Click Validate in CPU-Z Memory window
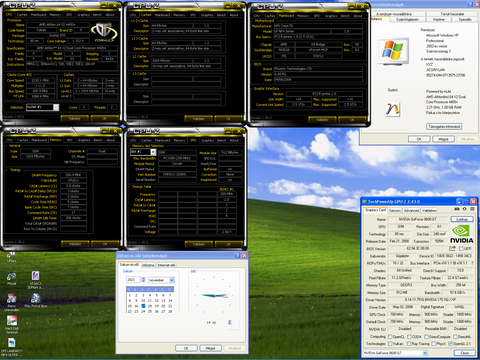480x360 pixels. tap(75, 244)
